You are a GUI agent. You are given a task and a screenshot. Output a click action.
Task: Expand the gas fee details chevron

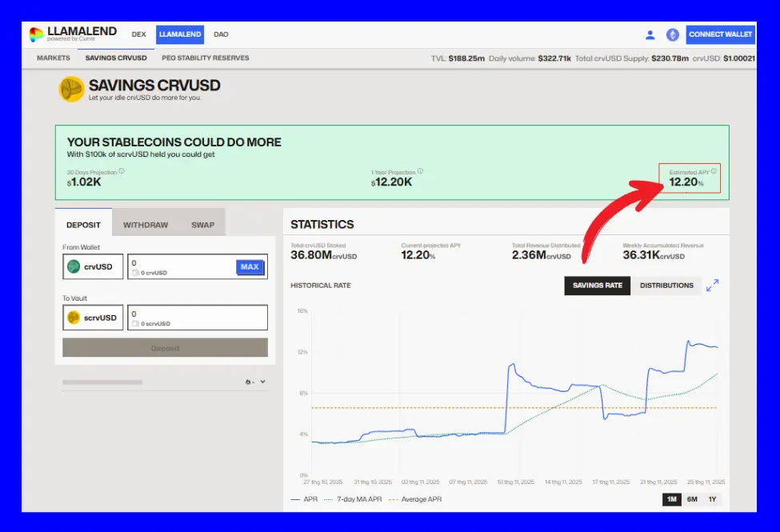point(263,382)
